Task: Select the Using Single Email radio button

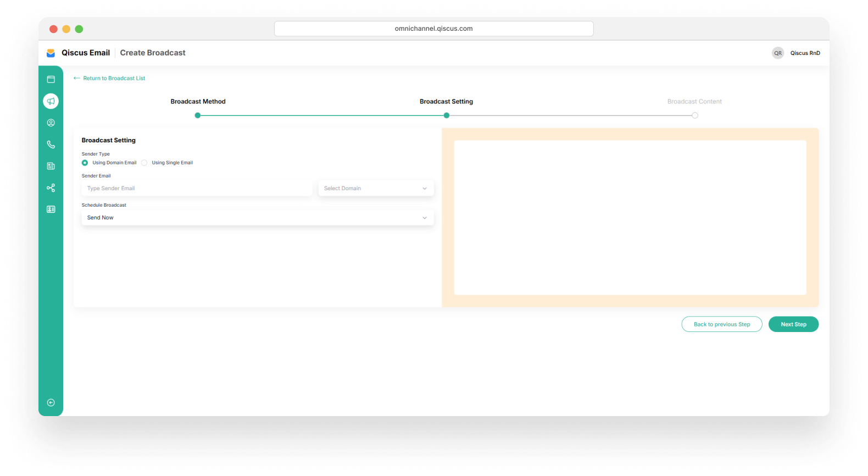Action: pos(144,163)
